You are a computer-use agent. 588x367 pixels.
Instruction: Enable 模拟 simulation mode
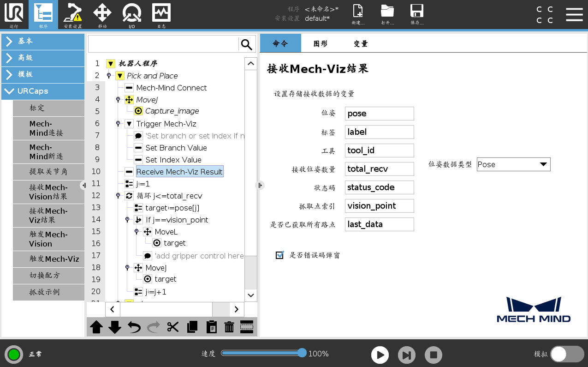[x=567, y=354]
